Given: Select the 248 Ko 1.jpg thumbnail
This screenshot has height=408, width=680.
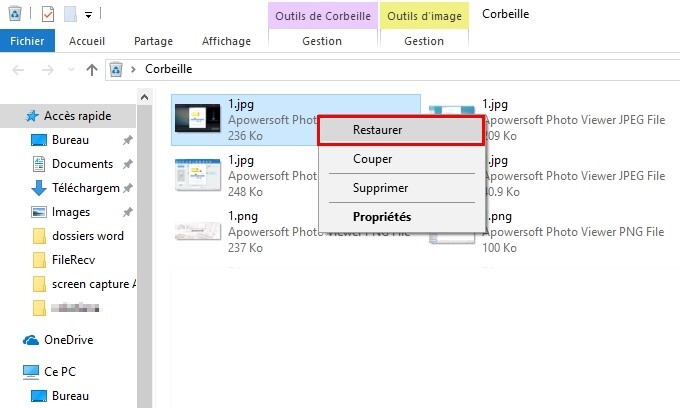Looking at the screenshot, I should tap(196, 174).
